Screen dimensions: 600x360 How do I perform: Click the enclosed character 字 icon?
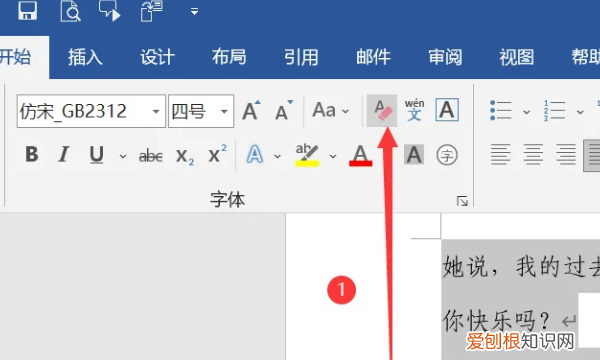click(x=447, y=155)
